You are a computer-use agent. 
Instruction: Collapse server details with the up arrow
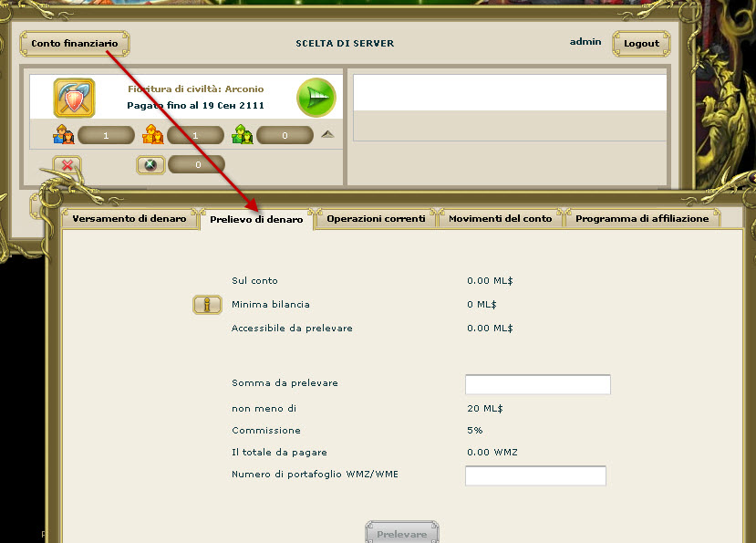[x=328, y=134]
